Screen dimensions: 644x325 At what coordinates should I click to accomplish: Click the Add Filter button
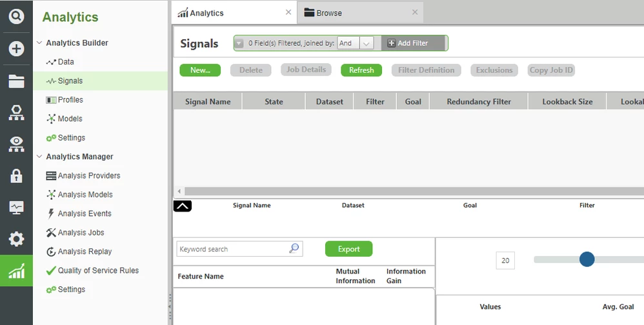click(413, 43)
